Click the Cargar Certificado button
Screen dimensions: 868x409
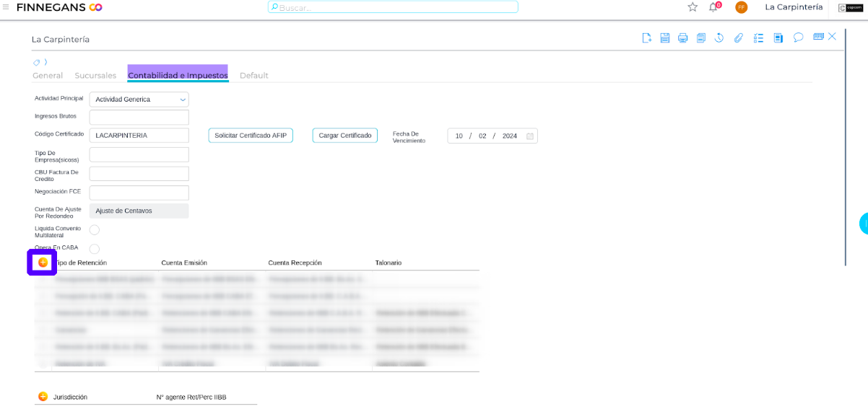pos(345,136)
